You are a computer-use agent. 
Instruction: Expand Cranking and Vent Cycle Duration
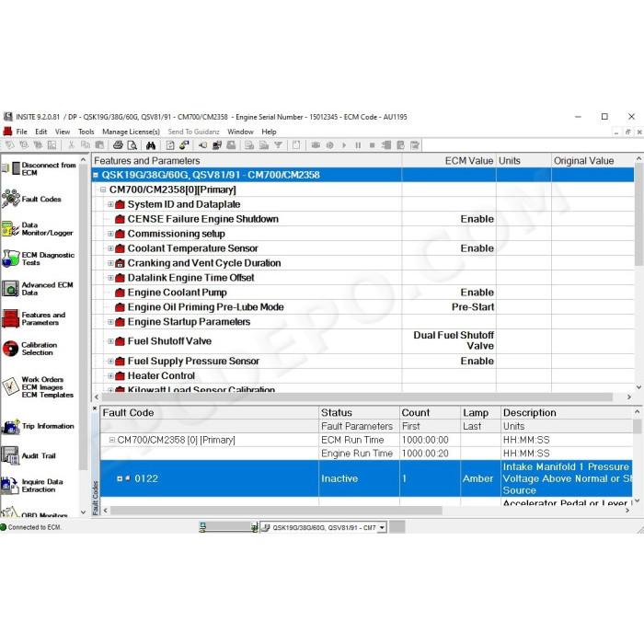tap(110, 263)
